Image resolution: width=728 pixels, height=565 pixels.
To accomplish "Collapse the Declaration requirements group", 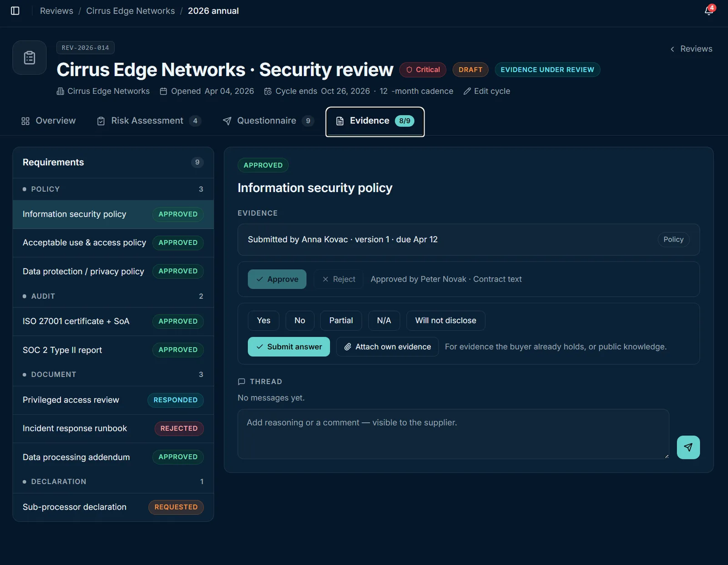I will pyautogui.click(x=113, y=482).
